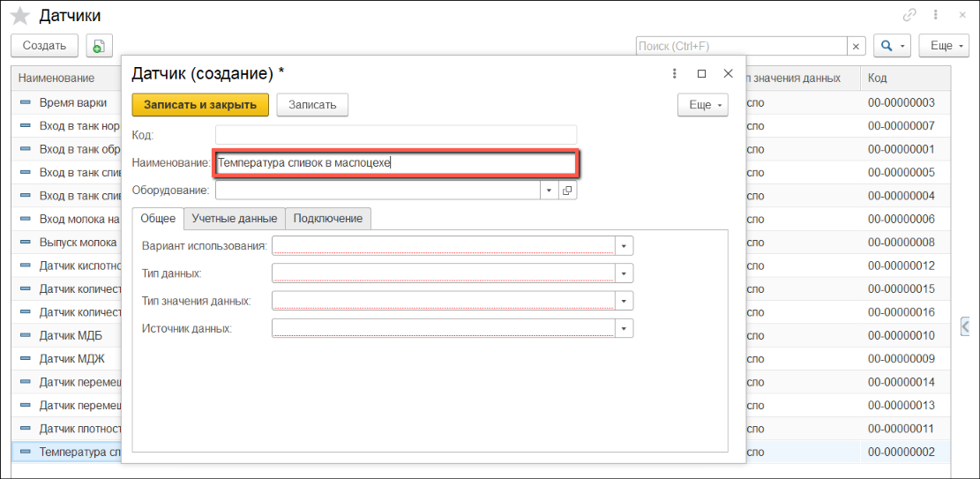Expand the Оборудование field dropdown arrow

(549, 190)
